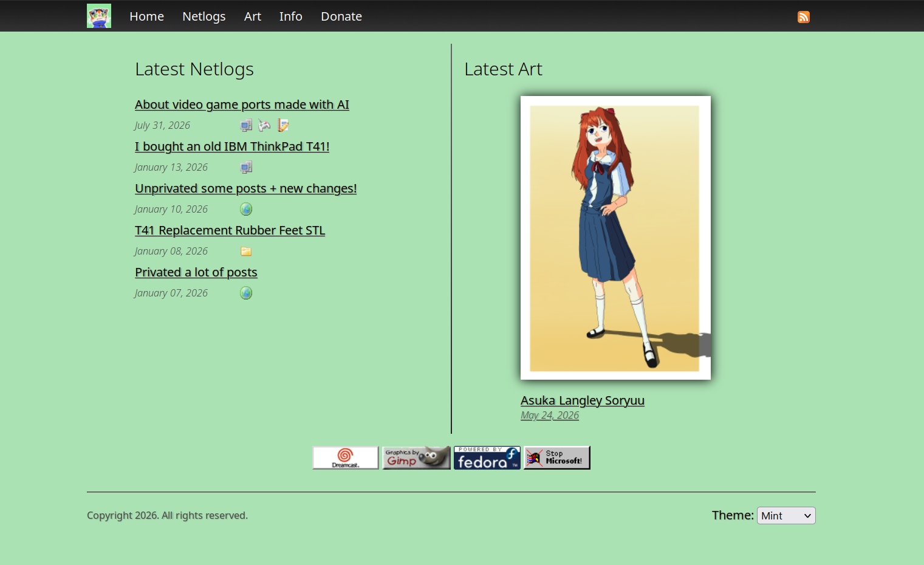Go to the Home page

147,16
